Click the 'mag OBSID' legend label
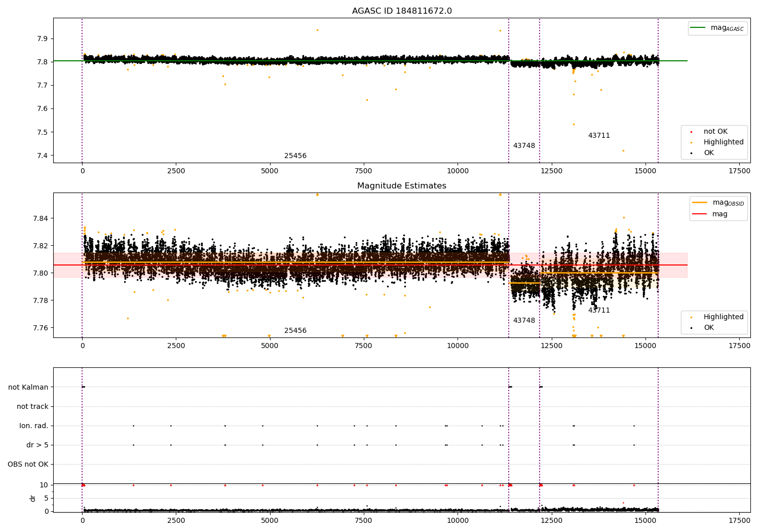This screenshot has width=760, height=532. tap(728, 203)
